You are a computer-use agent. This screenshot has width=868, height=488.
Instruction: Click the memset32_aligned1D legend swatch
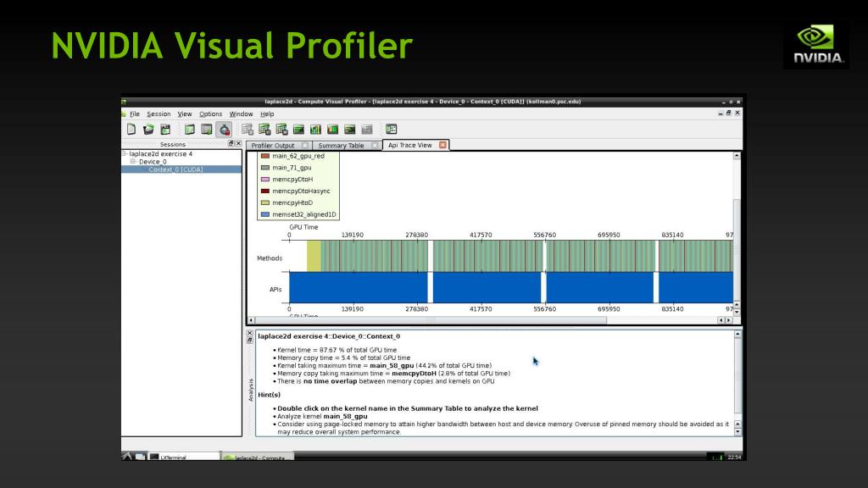(x=265, y=214)
